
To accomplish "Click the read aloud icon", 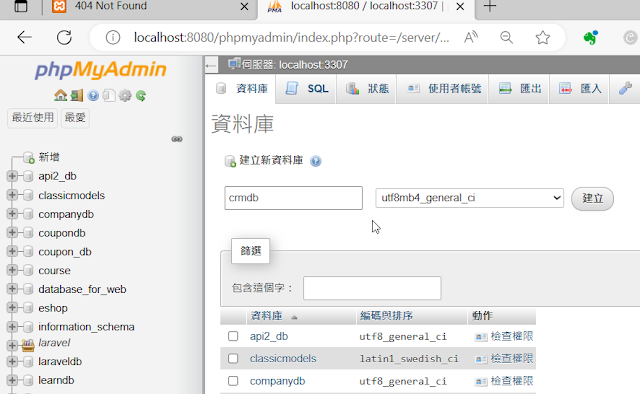I will pyautogui.click(x=471, y=38).
